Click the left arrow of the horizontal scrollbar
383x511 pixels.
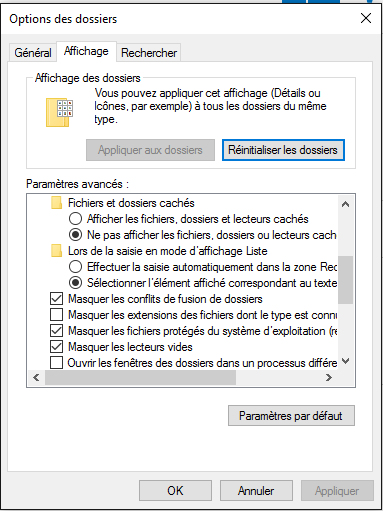(36, 377)
